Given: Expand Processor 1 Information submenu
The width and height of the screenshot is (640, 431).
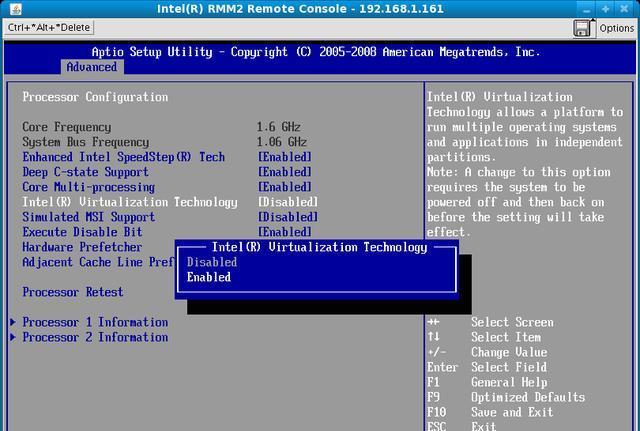Looking at the screenshot, I should click(x=89, y=322).
